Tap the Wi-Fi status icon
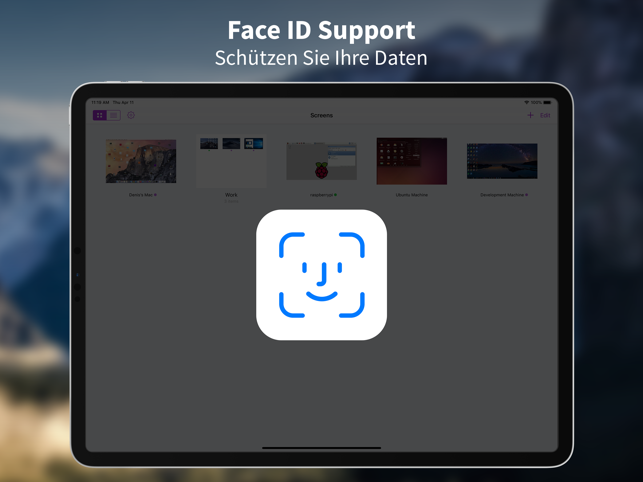 point(527,102)
